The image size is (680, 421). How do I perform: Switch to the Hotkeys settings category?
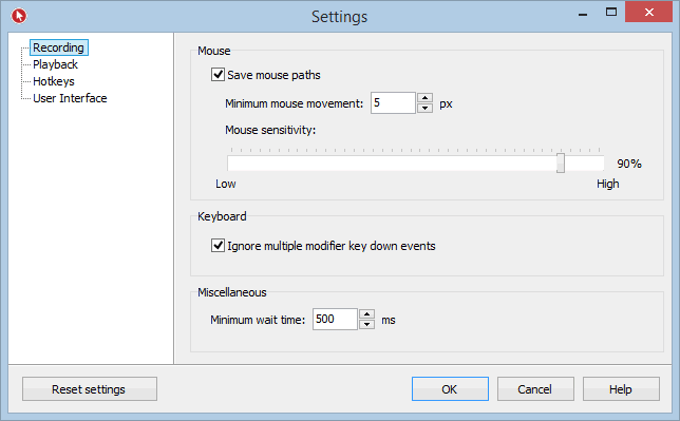53,81
